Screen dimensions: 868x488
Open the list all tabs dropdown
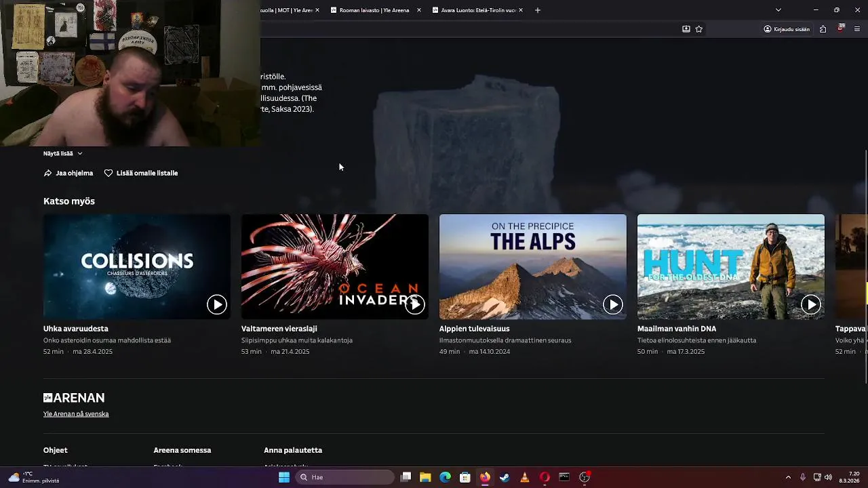coord(778,10)
